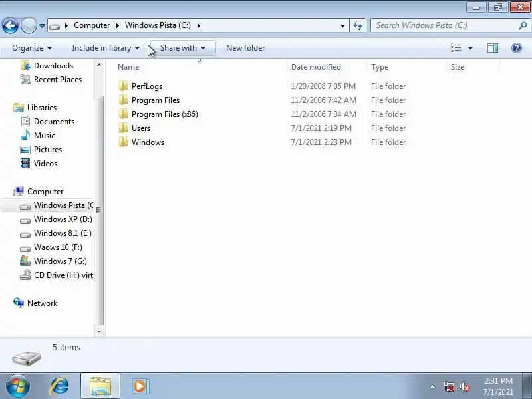Expand the breadcrumb arrow after Computer
Screen dimensions: 532x399
click(118, 25)
